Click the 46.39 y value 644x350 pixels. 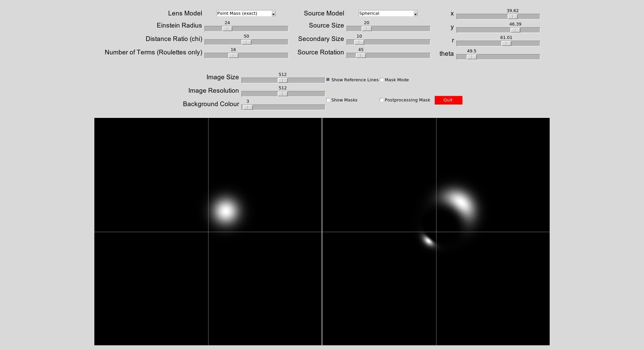point(515,24)
